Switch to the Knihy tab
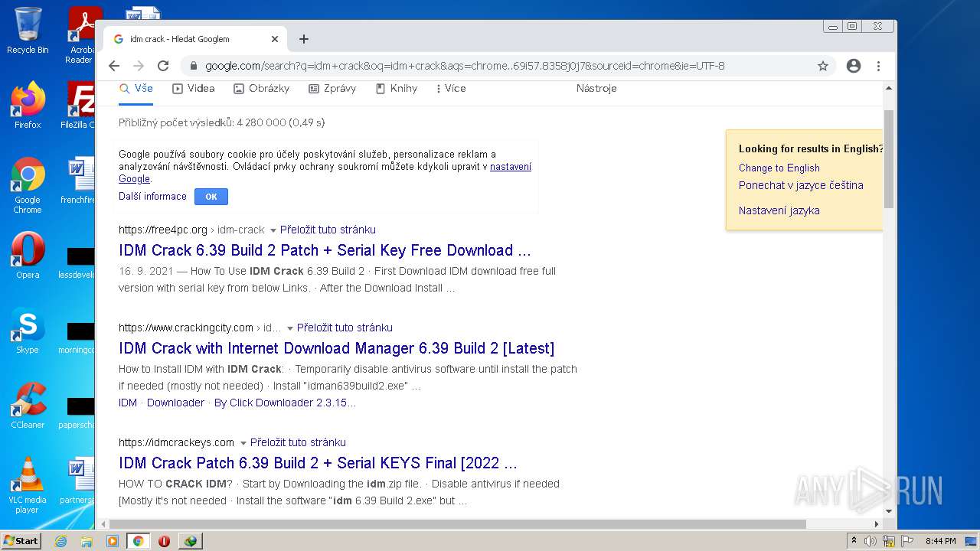This screenshot has height=551, width=980. pyautogui.click(x=397, y=89)
